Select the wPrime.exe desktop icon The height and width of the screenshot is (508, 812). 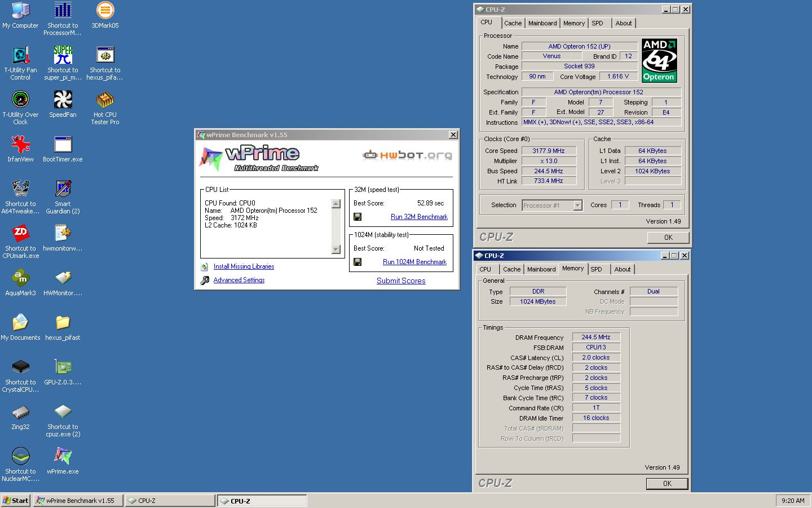[x=63, y=456]
